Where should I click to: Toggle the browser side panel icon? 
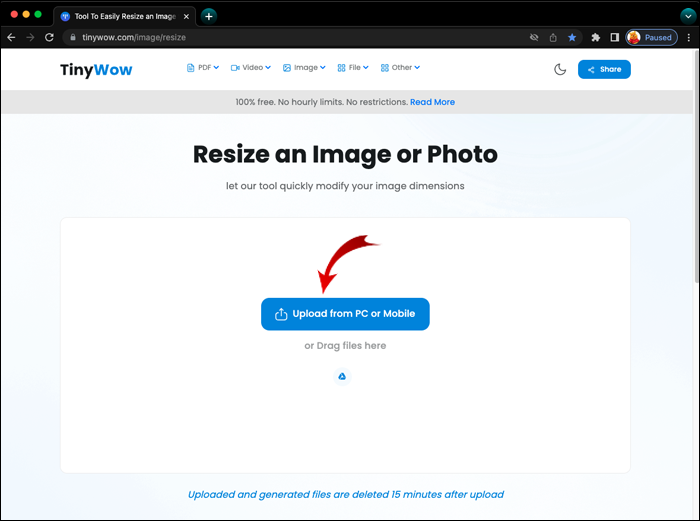[615, 38]
